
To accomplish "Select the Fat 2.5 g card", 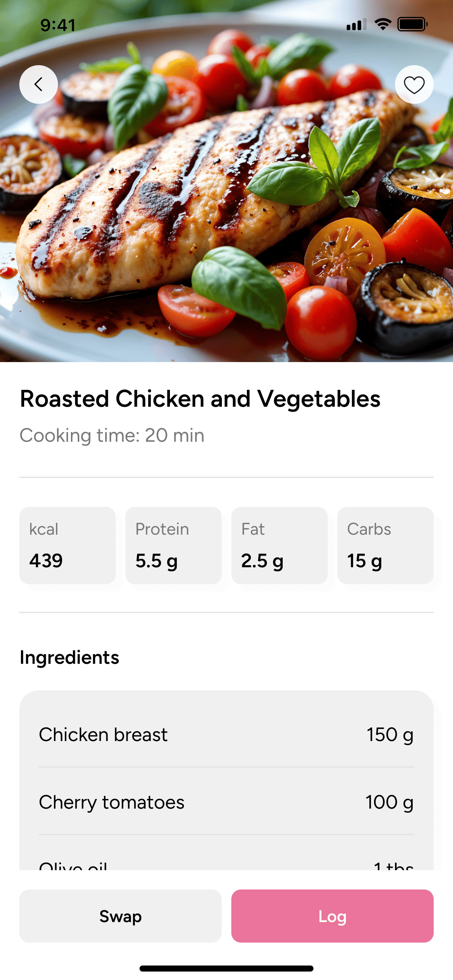I will pyautogui.click(x=279, y=546).
